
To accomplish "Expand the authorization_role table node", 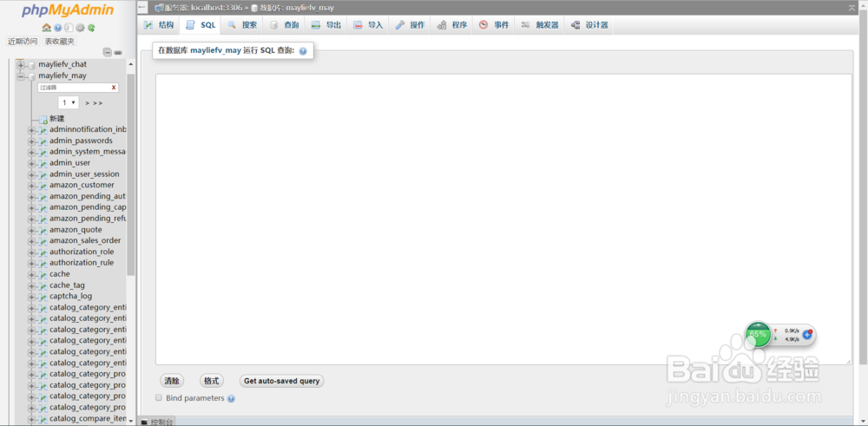I will pos(31,252).
